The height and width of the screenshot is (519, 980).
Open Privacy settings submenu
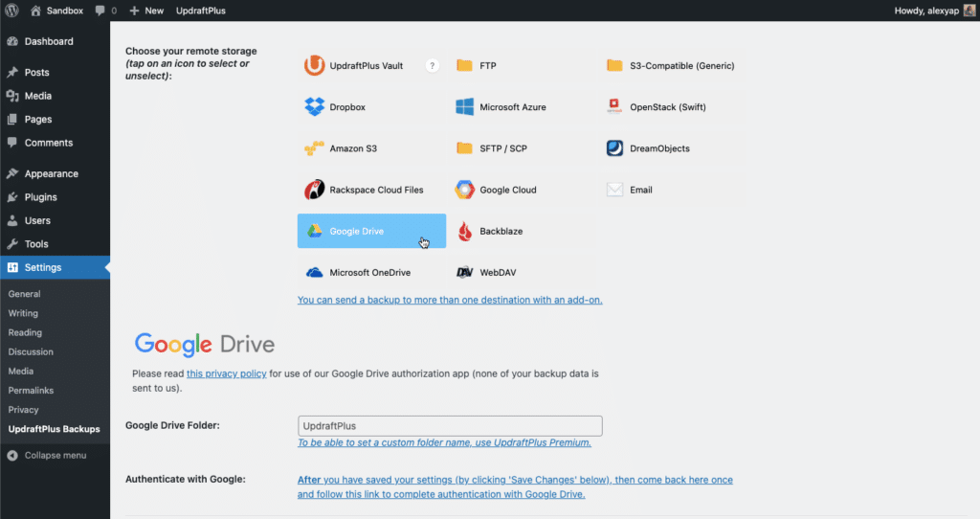pyautogui.click(x=23, y=410)
